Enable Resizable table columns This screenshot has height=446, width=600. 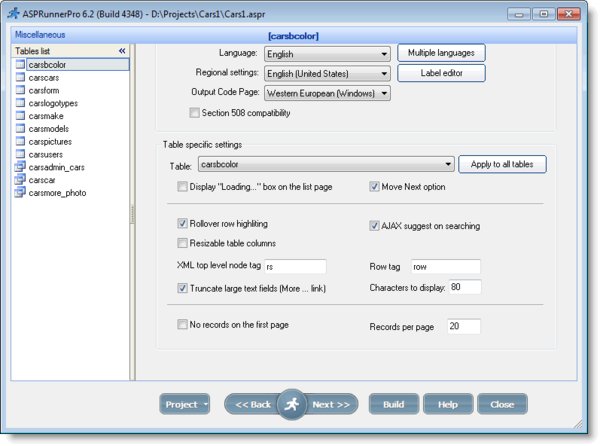[x=183, y=243]
